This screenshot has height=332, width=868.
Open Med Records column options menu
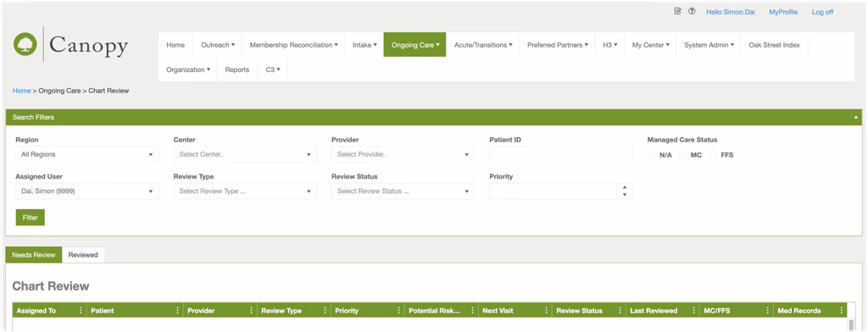point(842,311)
